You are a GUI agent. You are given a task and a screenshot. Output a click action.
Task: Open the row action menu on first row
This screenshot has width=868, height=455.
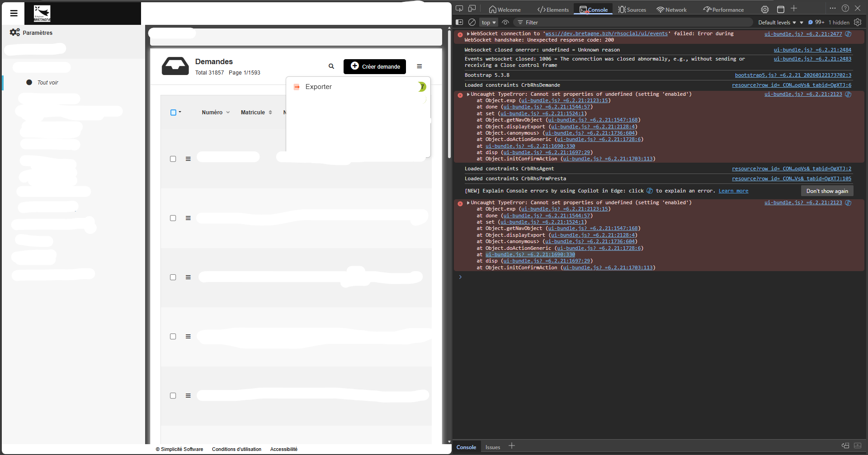tap(188, 159)
